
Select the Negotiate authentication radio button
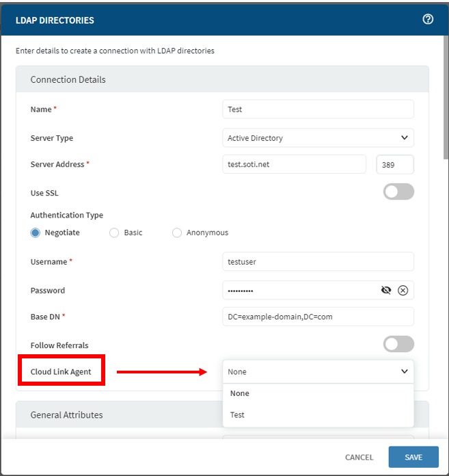(x=36, y=233)
